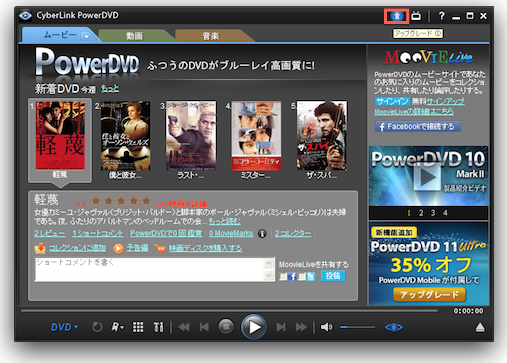This screenshot has height=363, width=507.
Task: Open the TV mode icon
Action: pyautogui.click(x=416, y=16)
